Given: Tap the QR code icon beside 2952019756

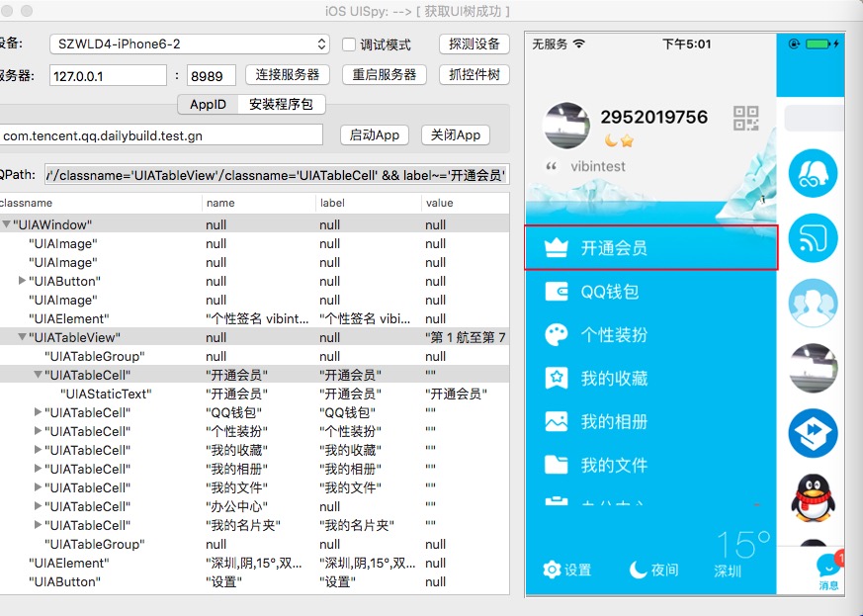Looking at the screenshot, I should (745, 119).
